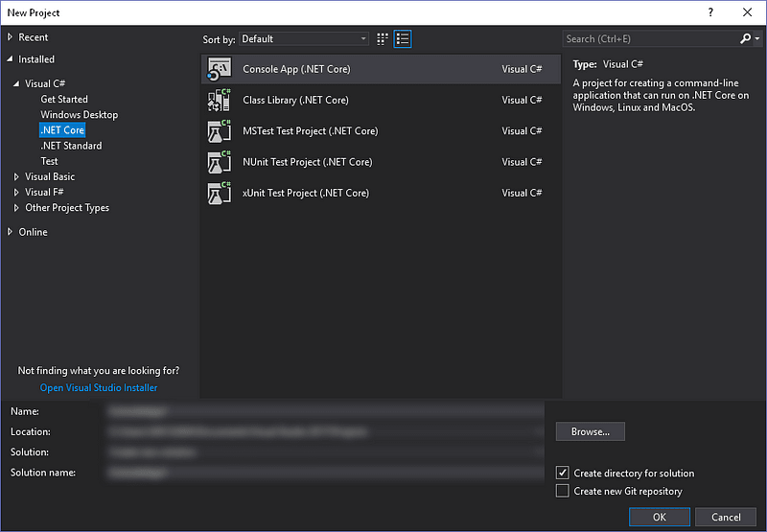Screen dimensions: 767x532
Task: Open search options dropdown arrow
Action: point(757,38)
